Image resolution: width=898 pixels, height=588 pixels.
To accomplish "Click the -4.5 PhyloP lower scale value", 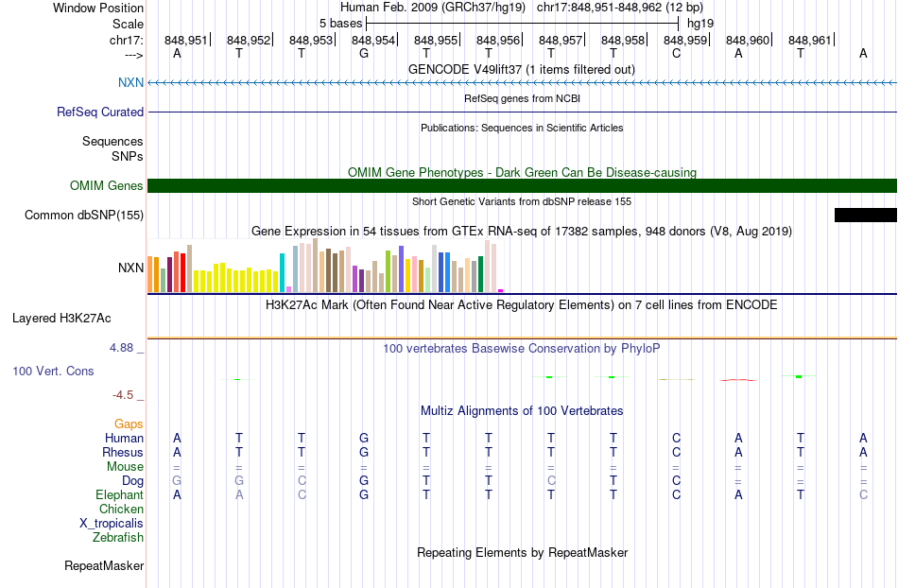I will (123, 395).
